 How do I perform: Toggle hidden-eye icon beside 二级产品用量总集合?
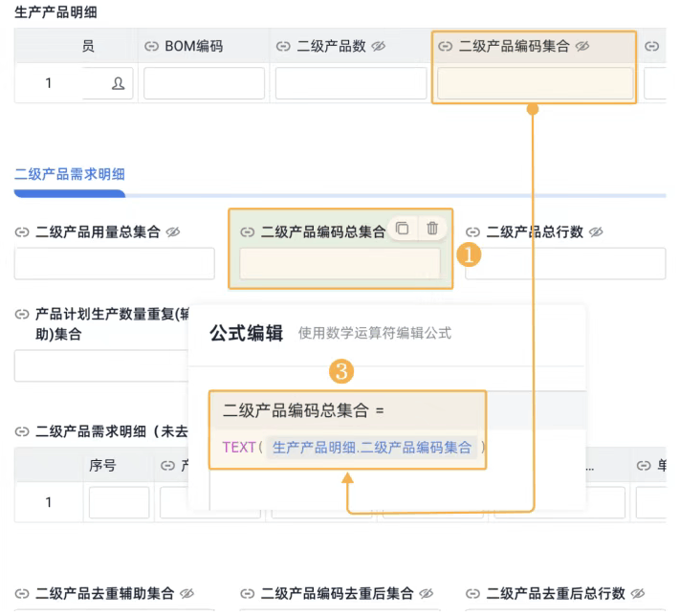coord(173,232)
